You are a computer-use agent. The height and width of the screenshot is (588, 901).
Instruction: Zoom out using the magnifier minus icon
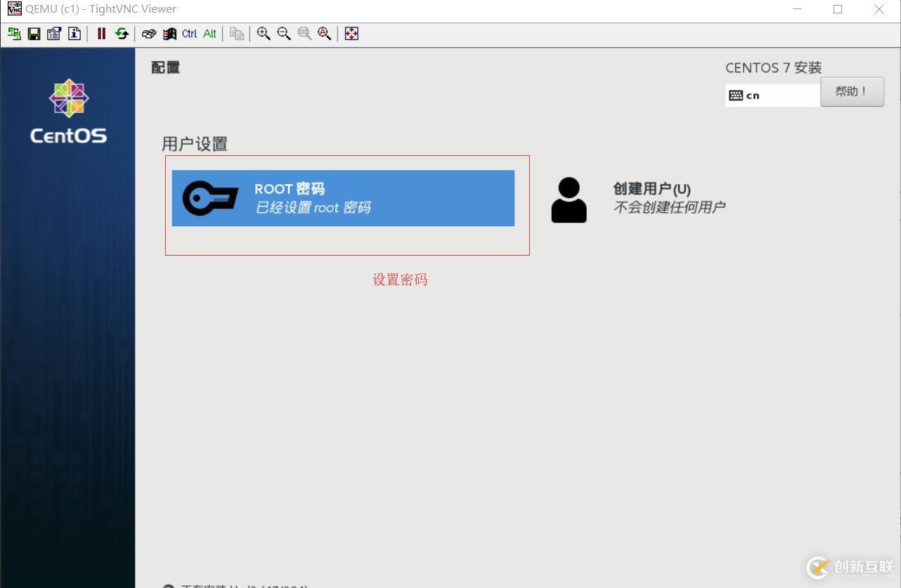click(x=284, y=34)
